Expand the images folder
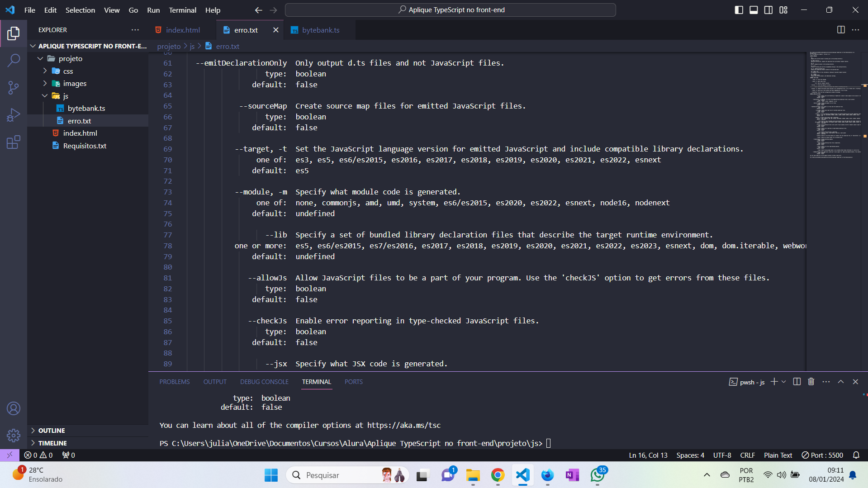868x488 pixels. [x=88, y=83]
